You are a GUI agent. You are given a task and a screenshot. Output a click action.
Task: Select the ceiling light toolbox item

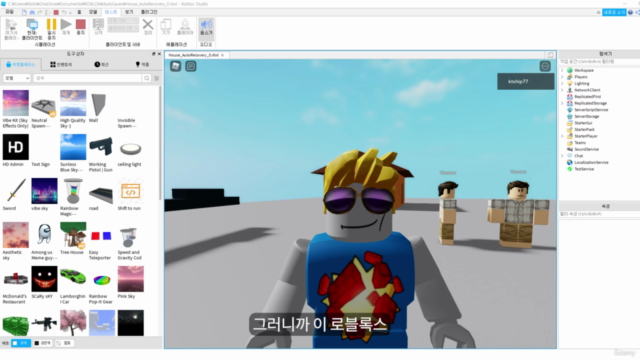[130, 150]
